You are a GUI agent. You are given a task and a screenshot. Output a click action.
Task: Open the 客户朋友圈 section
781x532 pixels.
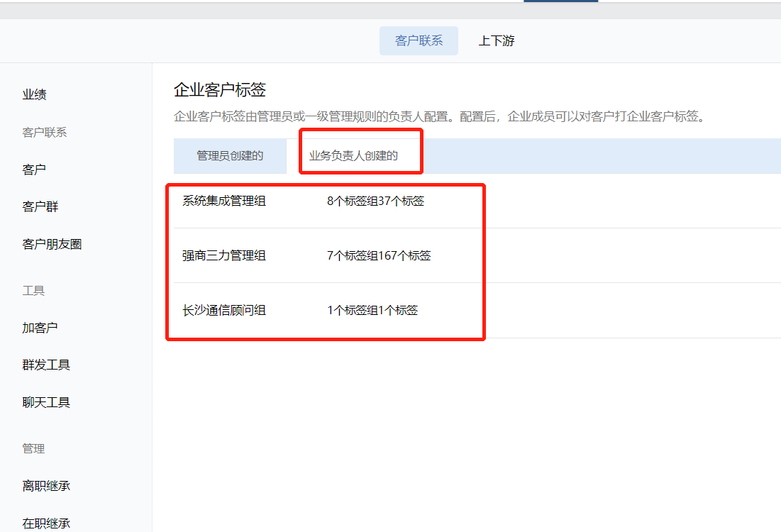(51, 243)
